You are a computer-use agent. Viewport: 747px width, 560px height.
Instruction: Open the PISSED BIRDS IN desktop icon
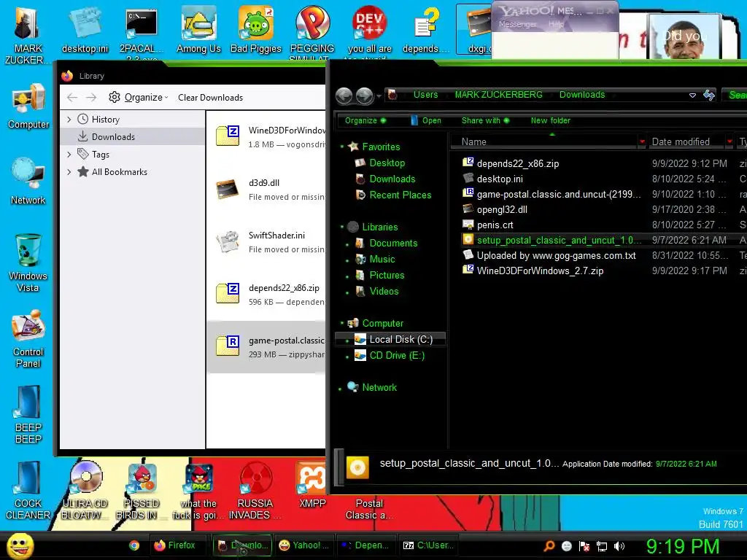tap(142, 490)
